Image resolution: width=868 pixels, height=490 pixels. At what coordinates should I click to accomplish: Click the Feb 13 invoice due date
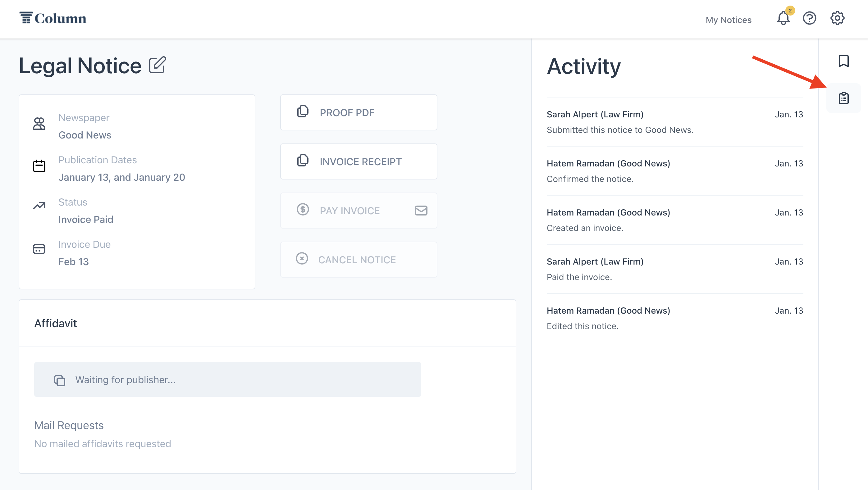[x=73, y=262]
